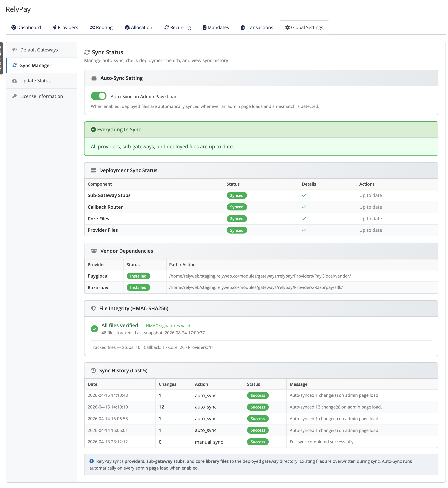
Task: Click the Default Gateways sliders icon
Action: point(15,50)
